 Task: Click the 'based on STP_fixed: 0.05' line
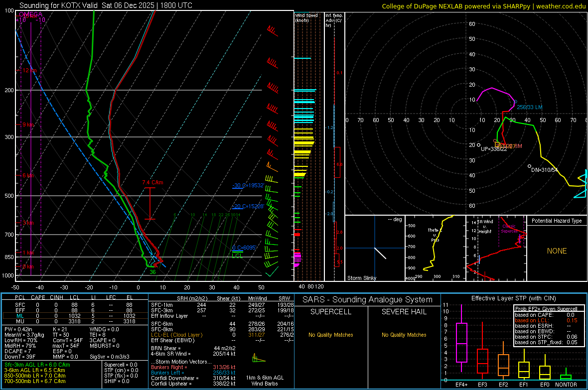pos(546,342)
